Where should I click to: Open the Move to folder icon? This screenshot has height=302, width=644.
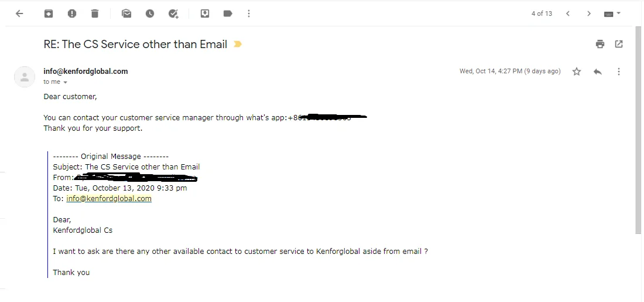click(205, 13)
